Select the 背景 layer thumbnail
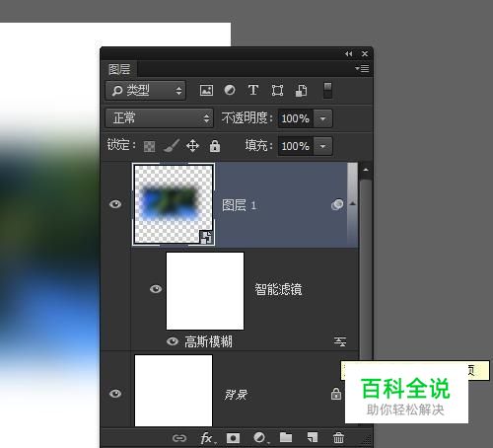 pyautogui.click(x=174, y=391)
